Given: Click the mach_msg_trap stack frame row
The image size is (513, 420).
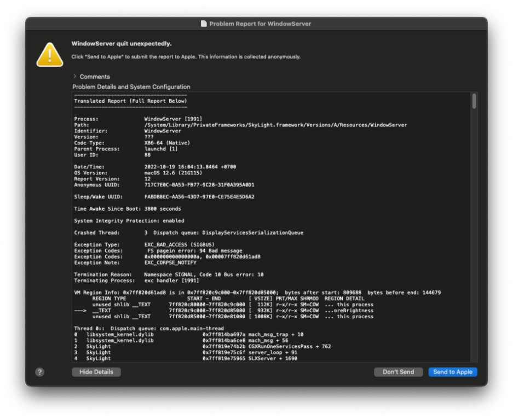Looking at the screenshot, I should point(189,334).
